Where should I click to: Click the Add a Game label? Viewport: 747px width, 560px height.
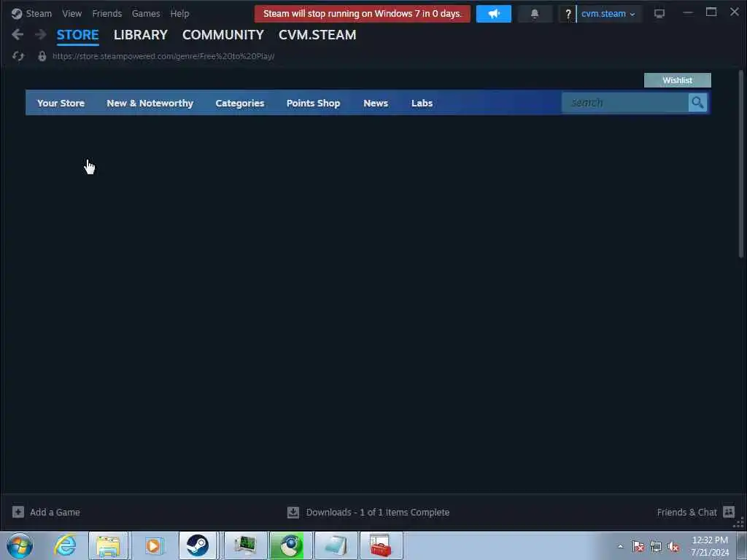55,512
